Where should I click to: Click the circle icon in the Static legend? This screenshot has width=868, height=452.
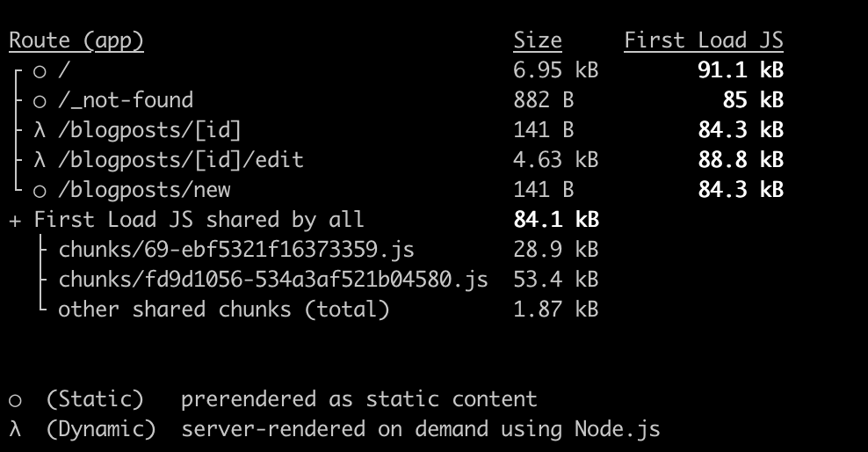tap(15, 400)
